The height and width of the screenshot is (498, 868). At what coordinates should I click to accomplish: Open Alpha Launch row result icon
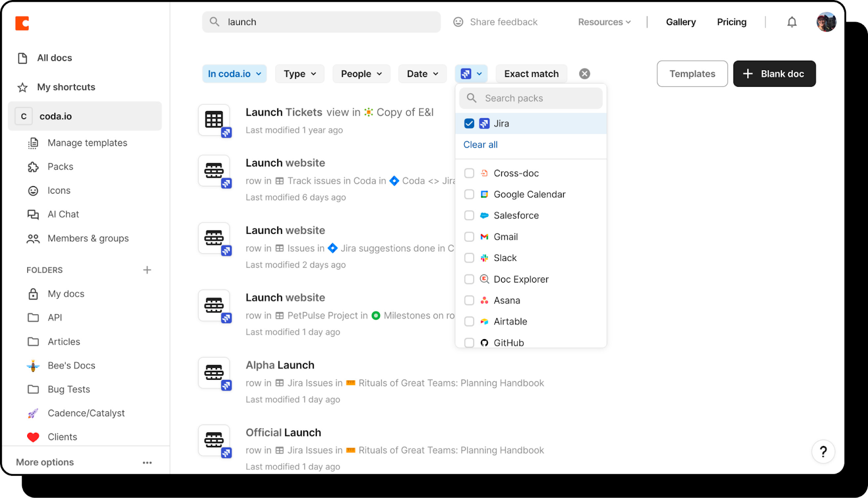tap(214, 373)
